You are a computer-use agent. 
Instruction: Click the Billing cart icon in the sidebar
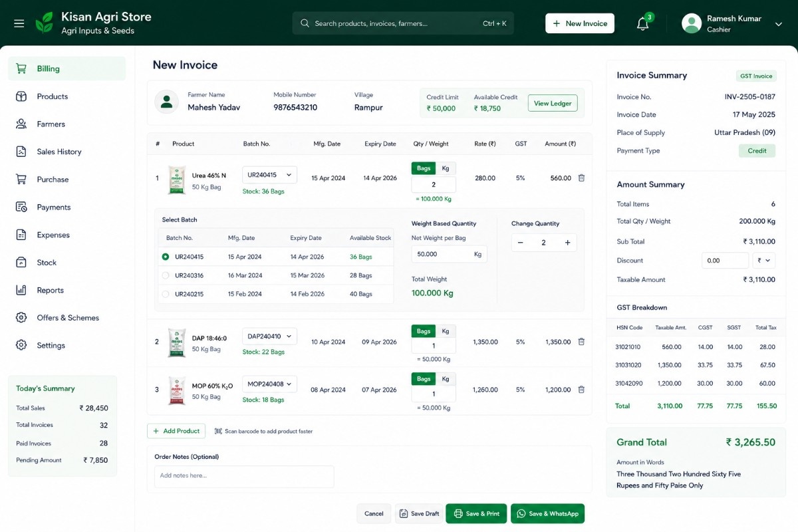click(x=21, y=68)
